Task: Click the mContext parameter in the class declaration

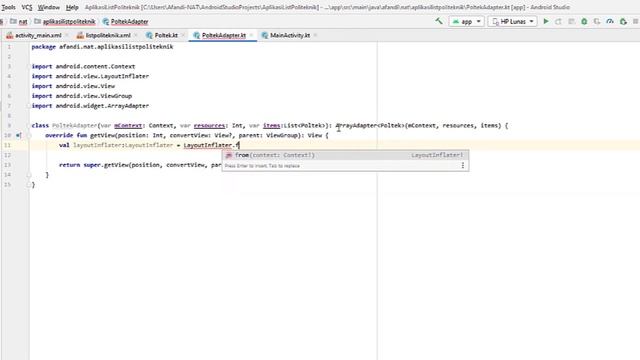Action: click(128, 126)
